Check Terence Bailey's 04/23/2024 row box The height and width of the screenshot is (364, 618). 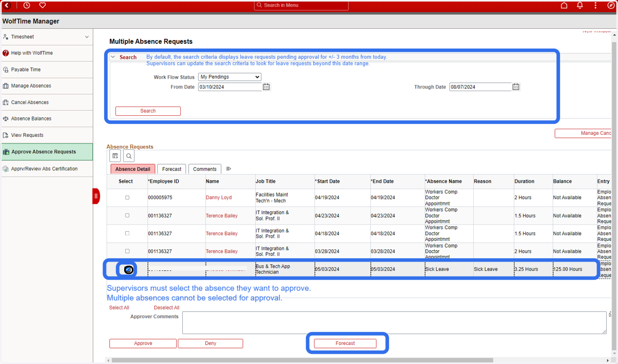[x=127, y=216]
